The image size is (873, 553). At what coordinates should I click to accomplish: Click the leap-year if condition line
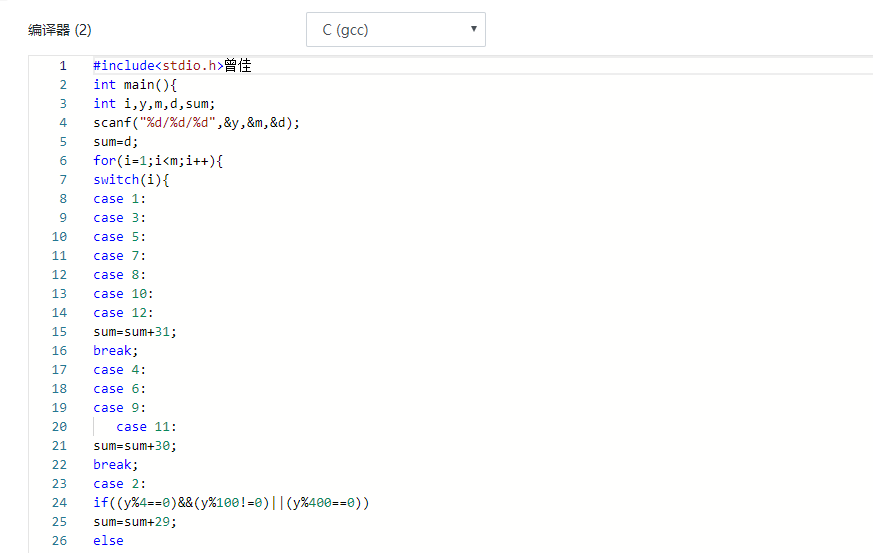231,503
